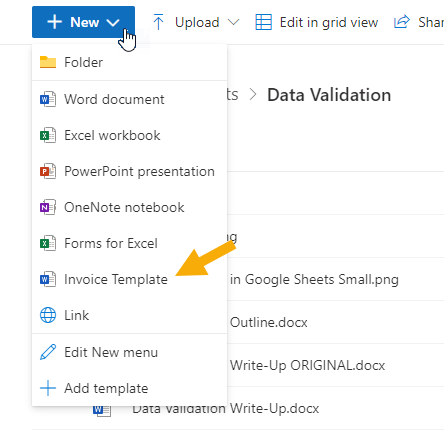
Task: Click the yellow Folder icon
Action: [48, 62]
